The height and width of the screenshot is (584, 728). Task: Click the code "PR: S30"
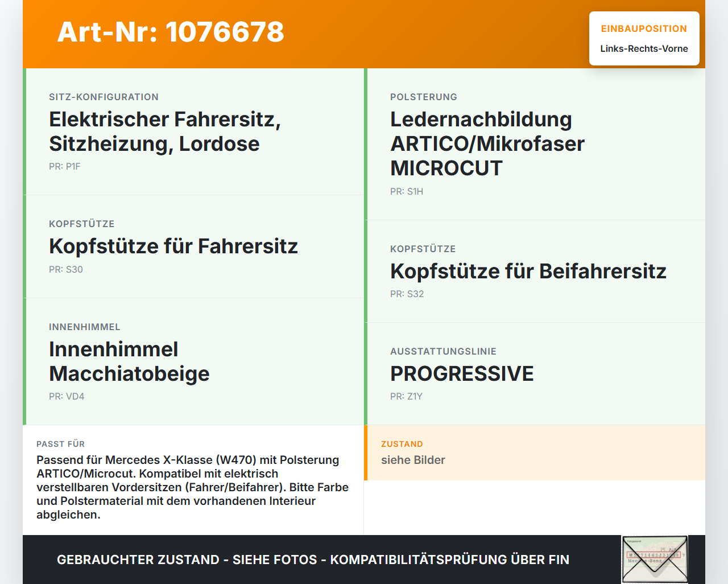coord(66,269)
